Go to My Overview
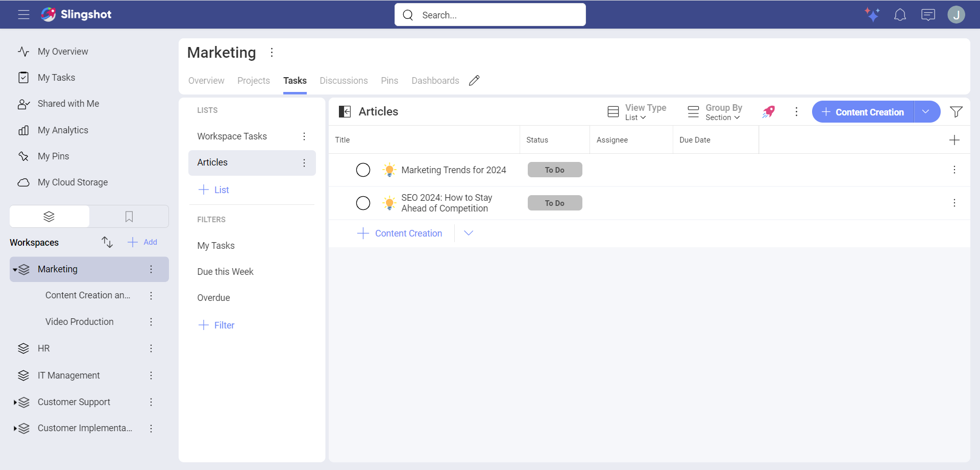This screenshot has width=980, height=470. click(x=63, y=52)
